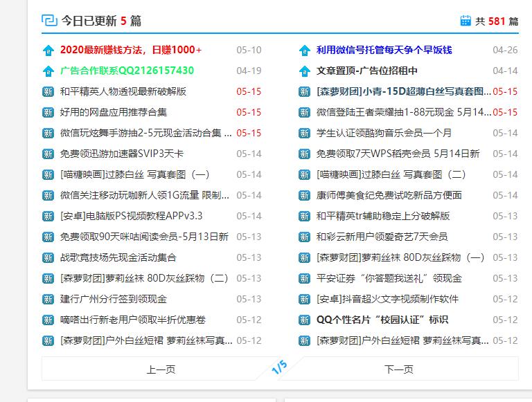Click the 新 badge beside QQ个性名片“校园认证”标识
This screenshot has height=402, width=532.
click(304, 320)
